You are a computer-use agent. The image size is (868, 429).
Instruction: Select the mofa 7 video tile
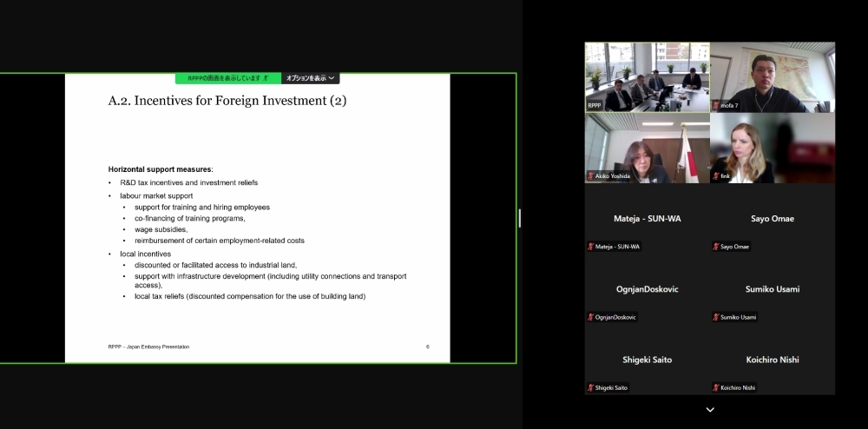[x=773, y=76]
